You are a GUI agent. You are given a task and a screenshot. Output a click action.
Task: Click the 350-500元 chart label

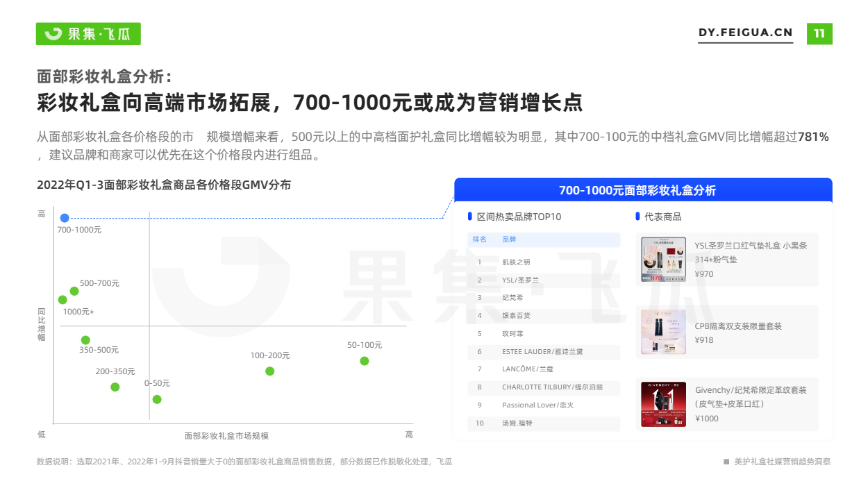[x=99, y=350]
